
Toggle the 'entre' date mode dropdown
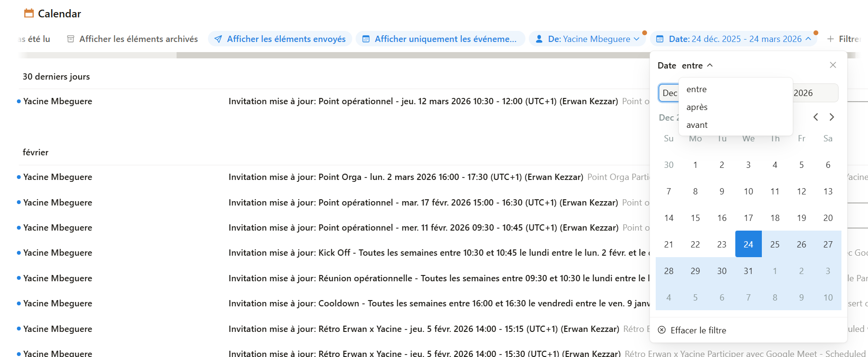coord(697,66)
